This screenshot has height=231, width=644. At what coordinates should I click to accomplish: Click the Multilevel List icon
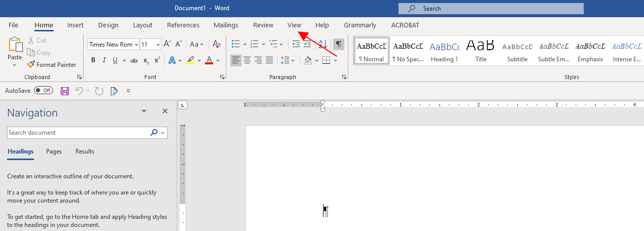274,44
